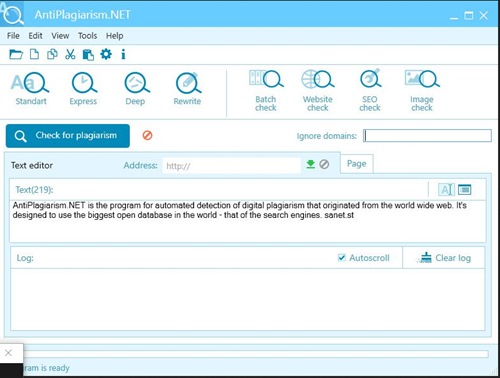Click inside the text editor content area
This screenshot has width=500, height=378.
(x=248, y=221)
